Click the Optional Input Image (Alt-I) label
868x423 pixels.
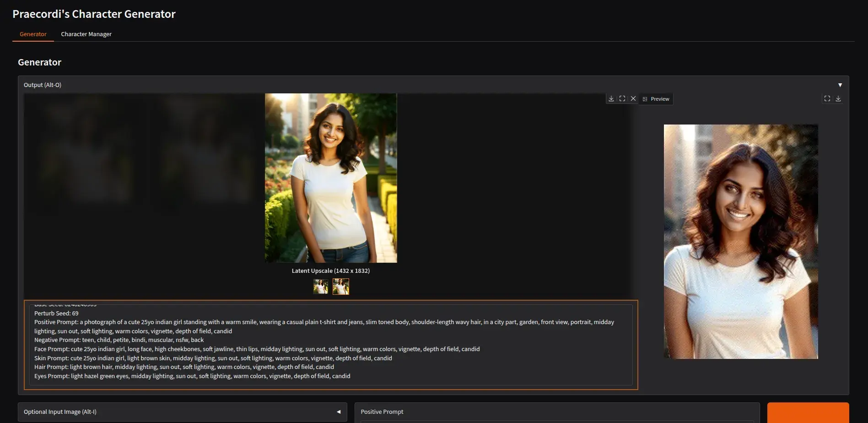click(60, 412)
